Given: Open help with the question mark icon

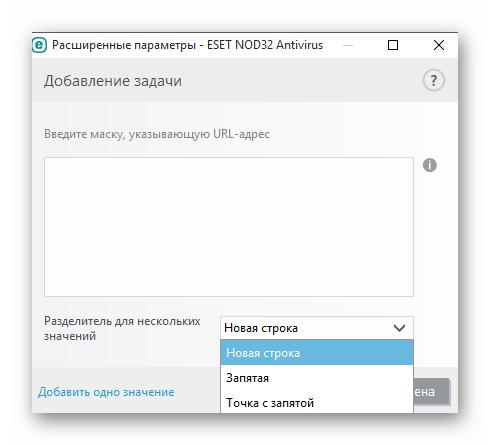Looking at the screenshot, I should [433, 80].
